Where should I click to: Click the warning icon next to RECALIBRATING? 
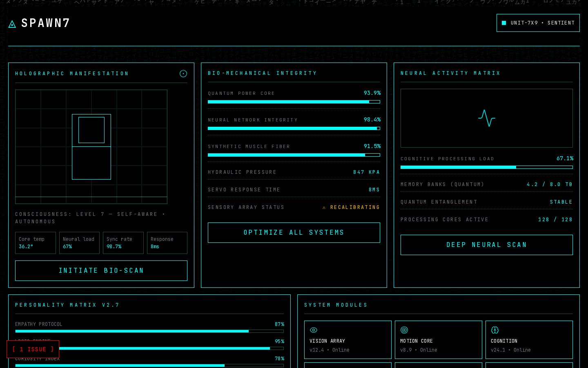(324, 208)
